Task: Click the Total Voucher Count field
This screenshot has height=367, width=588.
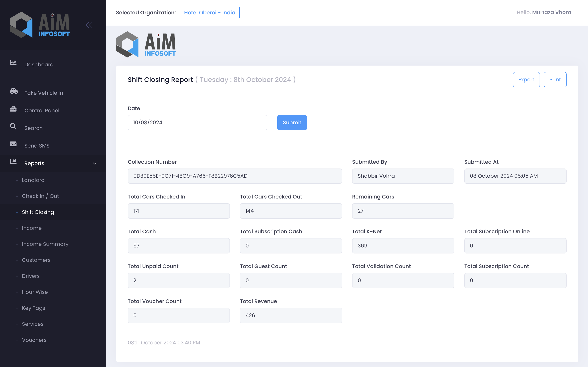Action: [x=179, y=316]
